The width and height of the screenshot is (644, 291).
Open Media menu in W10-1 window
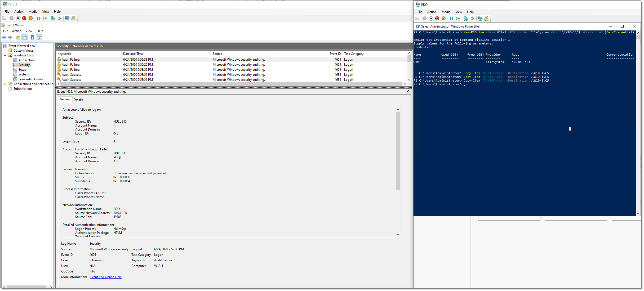(x=33, y=12)
